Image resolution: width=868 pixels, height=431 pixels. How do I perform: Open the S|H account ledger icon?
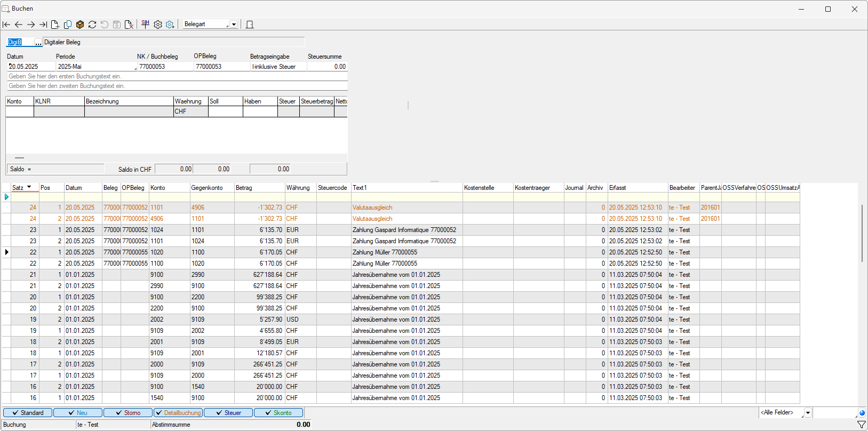click(x=145, y=24)
